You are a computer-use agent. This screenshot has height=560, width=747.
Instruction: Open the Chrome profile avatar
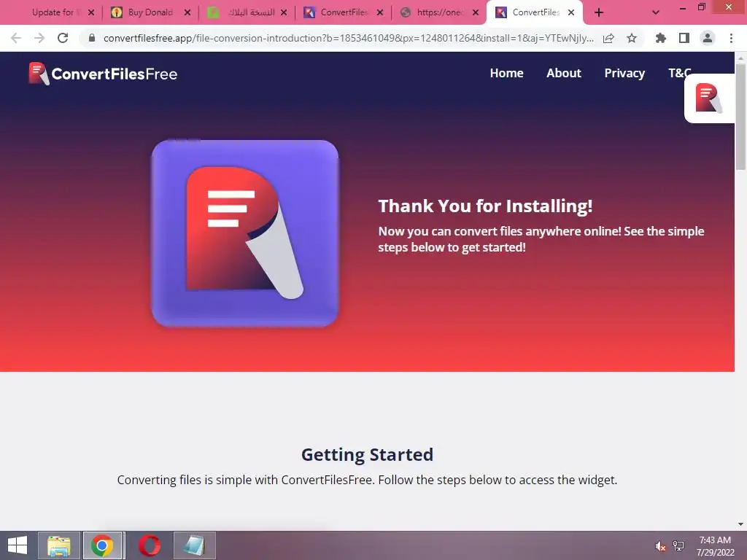[708, 38]
